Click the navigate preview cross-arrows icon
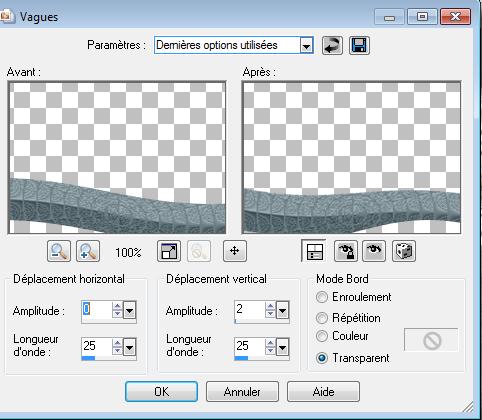Image resolution: width=482 pixels, height=420 pixels. (x=235, y=251)
